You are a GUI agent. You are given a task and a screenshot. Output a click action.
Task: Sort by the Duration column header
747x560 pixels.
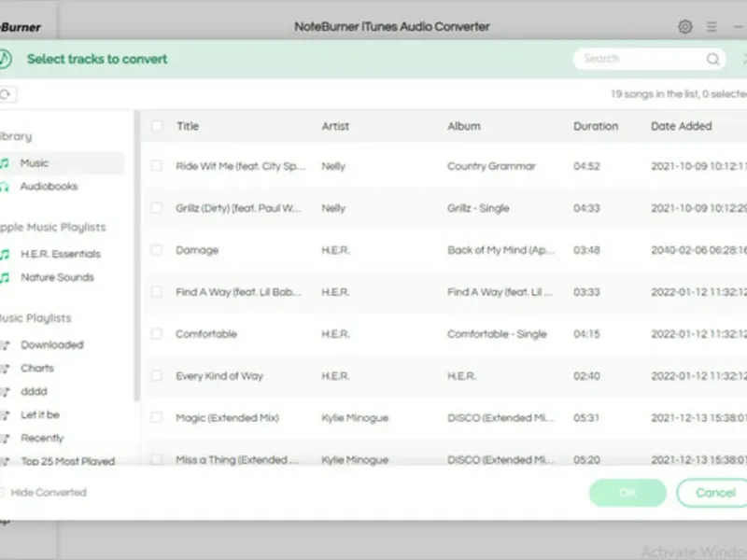point(596,126)
